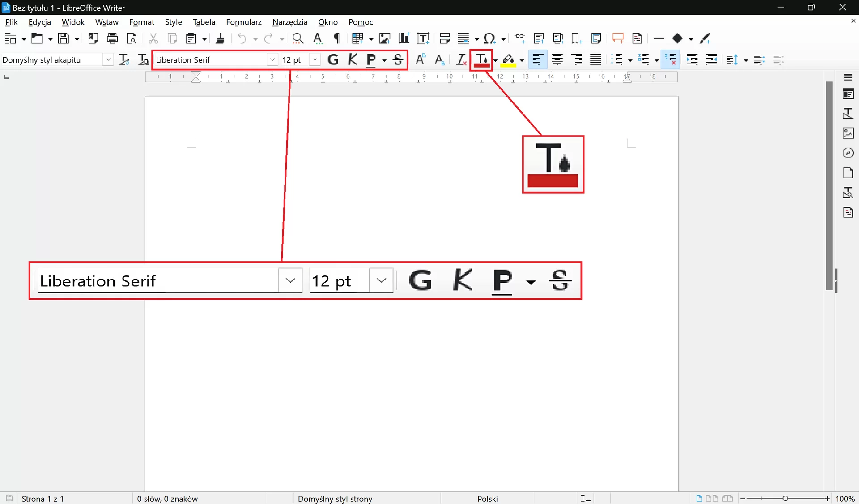Click Export as PDF icon
The width and height of the screenshot is (859, 504).
(93, 38)
